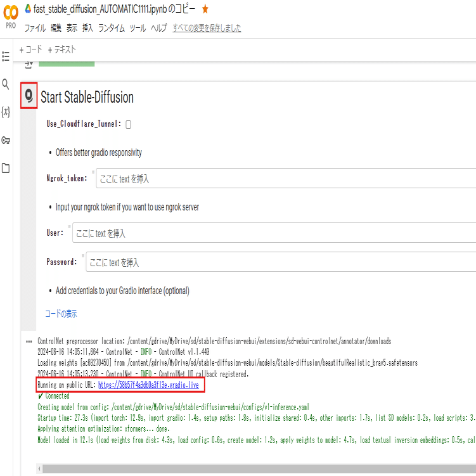This screenshot has width=476, height=476.
Task: Click 'Add credentials to your Gradio interface' text
Action: point(122,290)
